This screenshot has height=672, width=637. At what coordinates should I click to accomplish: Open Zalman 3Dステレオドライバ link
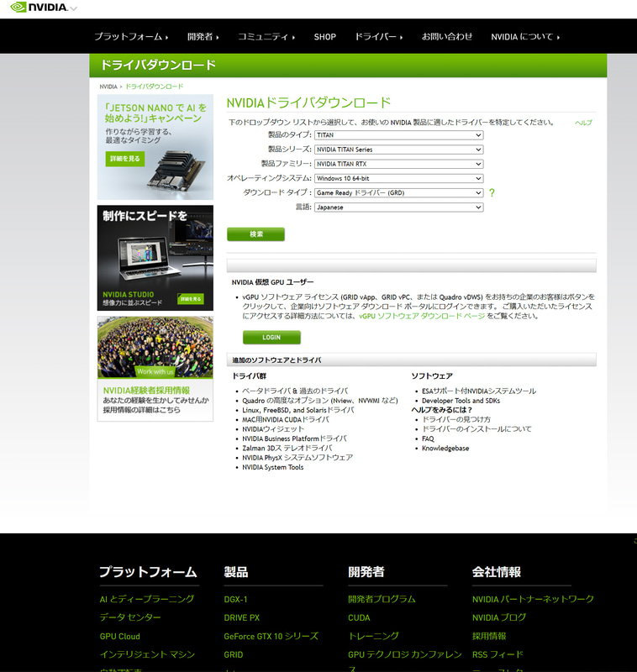(287, 449)
